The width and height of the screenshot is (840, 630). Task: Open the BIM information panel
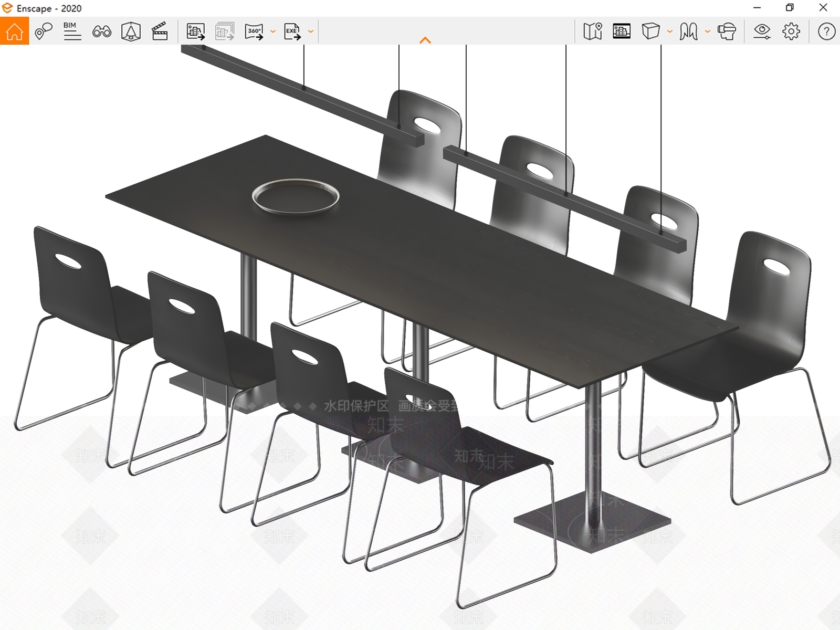[x=72, y=31]
